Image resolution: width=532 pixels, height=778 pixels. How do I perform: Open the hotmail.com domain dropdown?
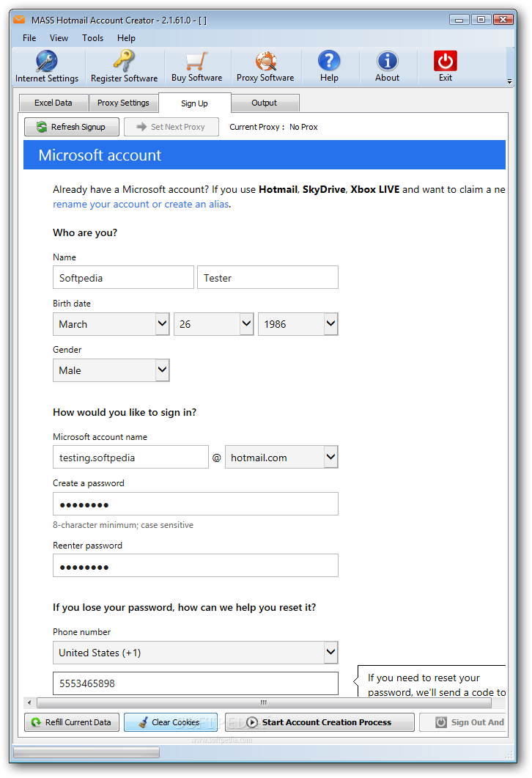point(281,457)
